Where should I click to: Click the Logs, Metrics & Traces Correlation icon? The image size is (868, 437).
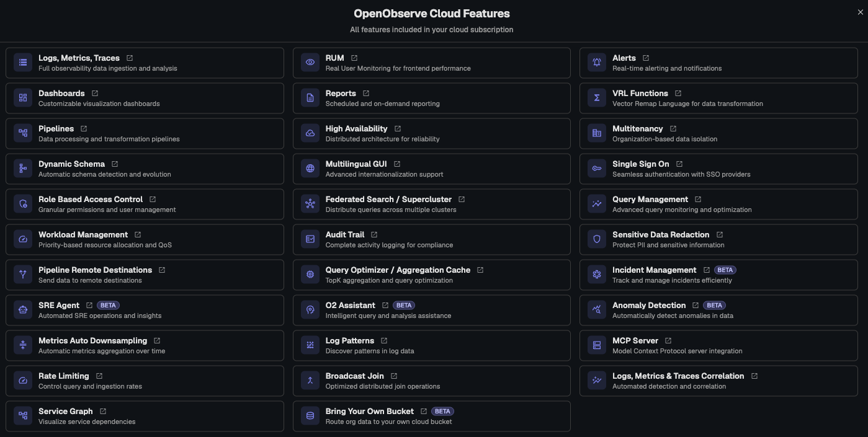(x=597, y=381)
